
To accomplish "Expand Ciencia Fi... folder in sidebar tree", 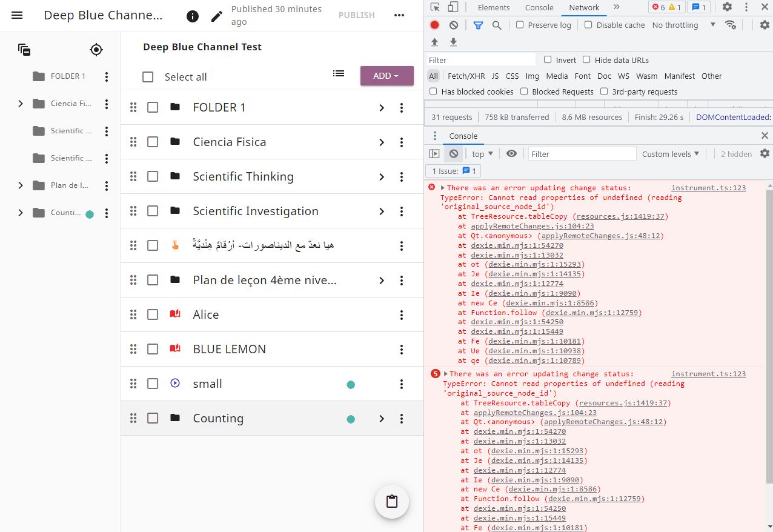I will tap(21, 104).
